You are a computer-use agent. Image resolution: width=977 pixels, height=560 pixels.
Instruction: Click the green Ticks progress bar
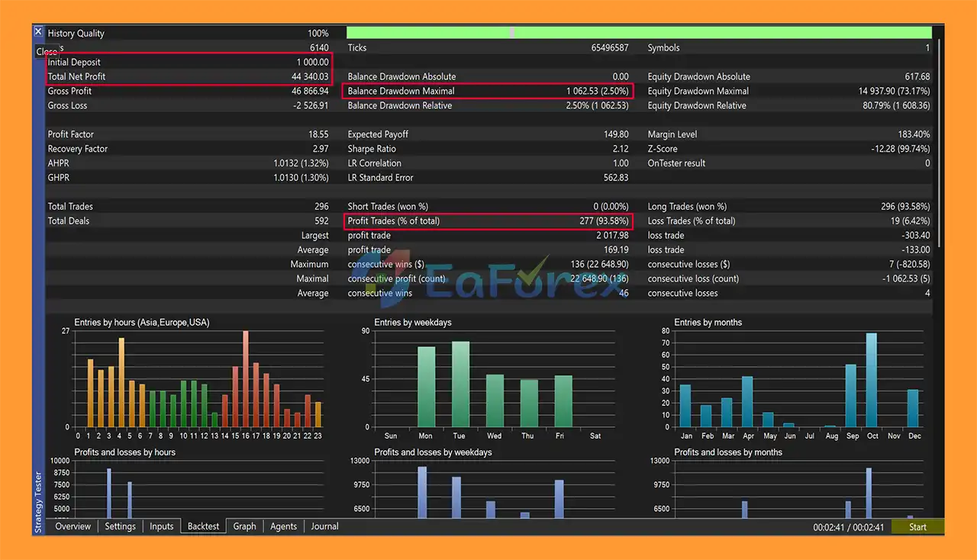(x=641, y=32)
